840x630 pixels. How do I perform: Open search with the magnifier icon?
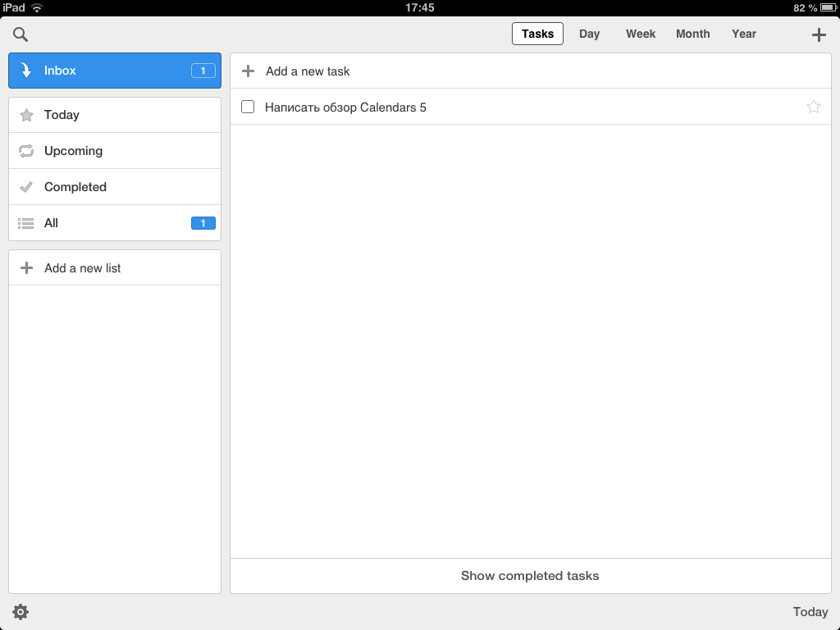(x=21, y=34)
